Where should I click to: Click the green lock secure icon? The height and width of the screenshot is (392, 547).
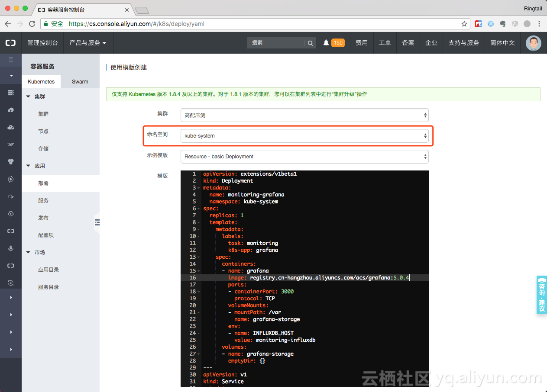(x=46, y=24)
